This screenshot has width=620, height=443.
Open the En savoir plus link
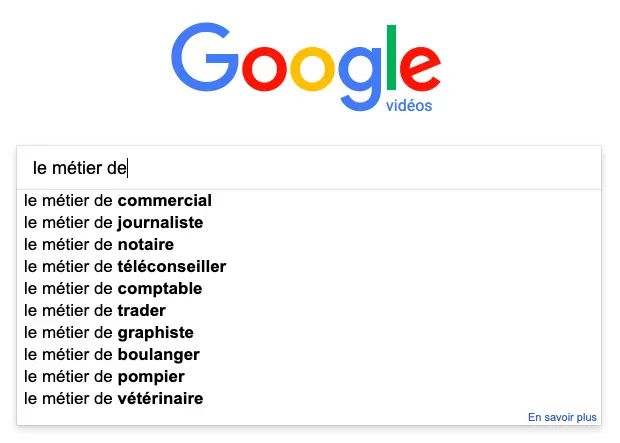tap(562, 417)
